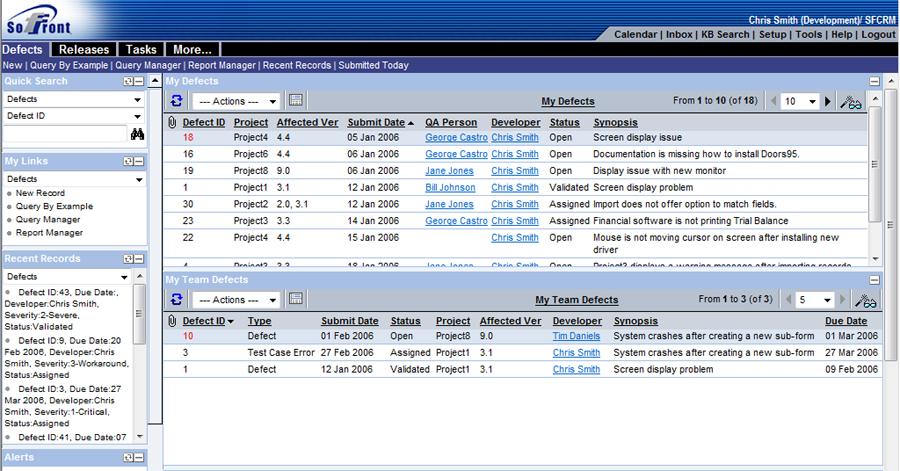Viewport: 900px width, 471px height.
Task: Run Quick Search with binoculars icon
Action: click(137, 134)
